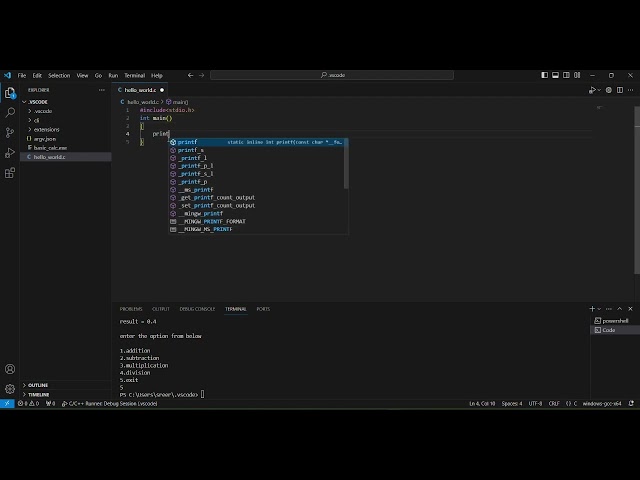Open editor More Actions ellipsis
640x480 pixels.
click(x=631, y=90)
